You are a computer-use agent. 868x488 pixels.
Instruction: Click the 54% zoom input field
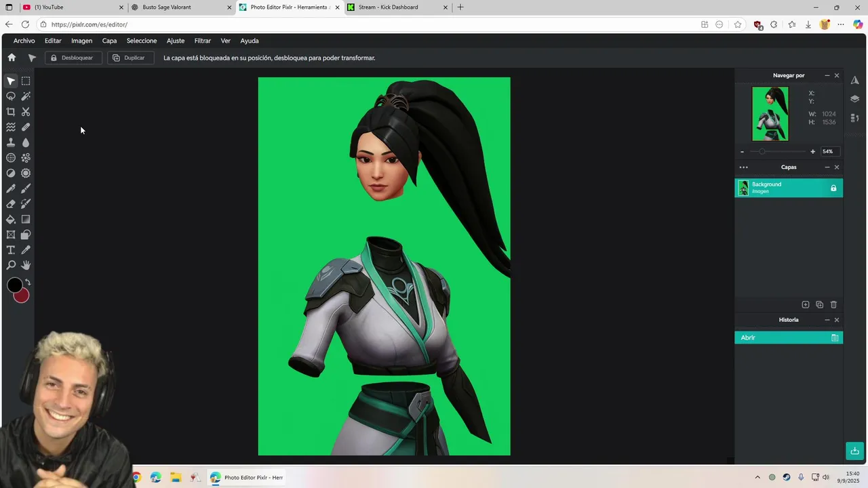[x=830, y=152]
